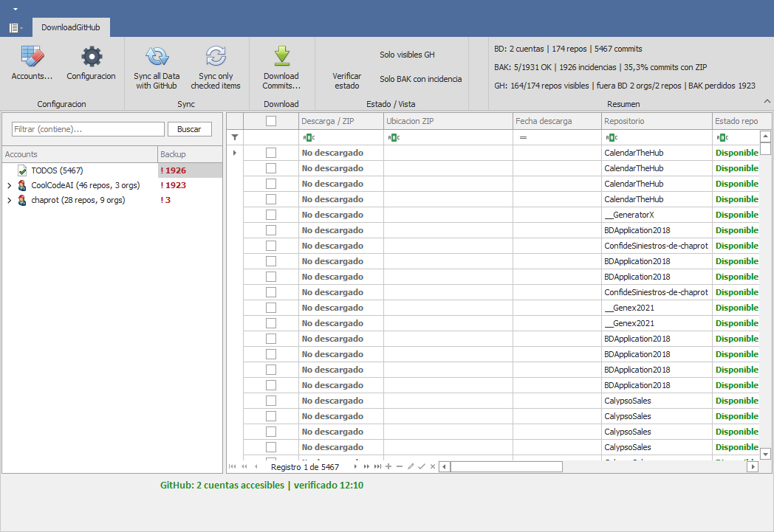Image resolution: width=774 pixels, height=532 pixels.
Task: Sort by Estado repo column header
Action: point(736,121)
